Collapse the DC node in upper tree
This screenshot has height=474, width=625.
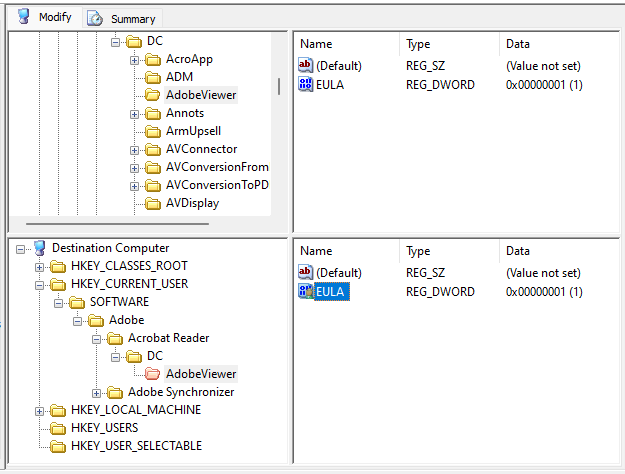pos(115,41)
